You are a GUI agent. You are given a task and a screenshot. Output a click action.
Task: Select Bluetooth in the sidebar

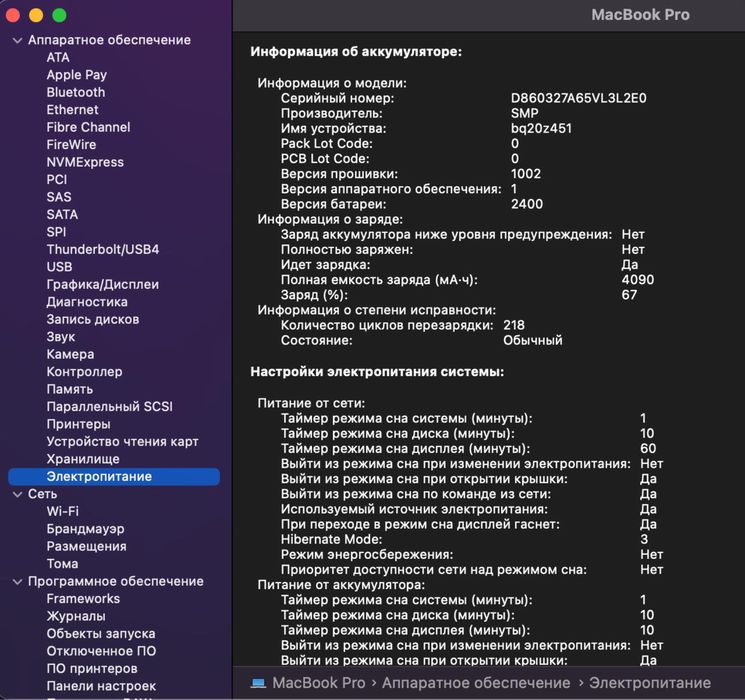(76, 92)
